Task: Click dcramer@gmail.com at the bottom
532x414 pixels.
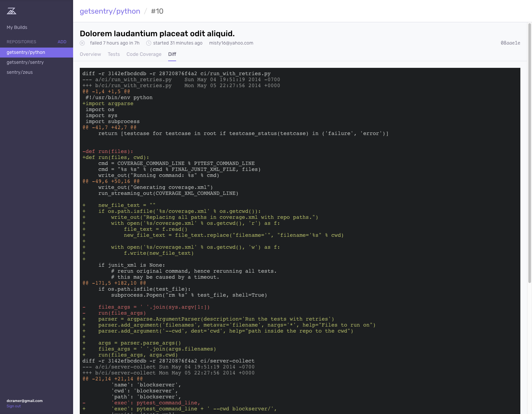Action: point(24,401)
